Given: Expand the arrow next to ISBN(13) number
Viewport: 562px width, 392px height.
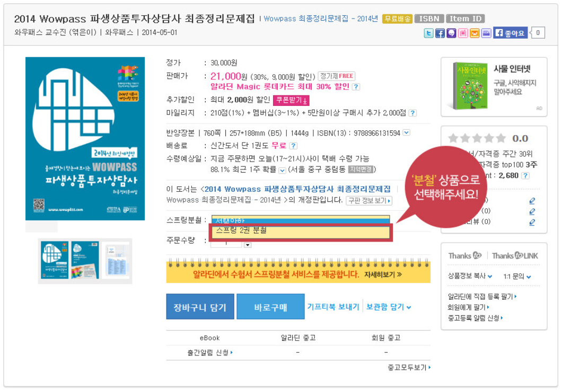Looking at the screenshot, I should tap(406, 133).
